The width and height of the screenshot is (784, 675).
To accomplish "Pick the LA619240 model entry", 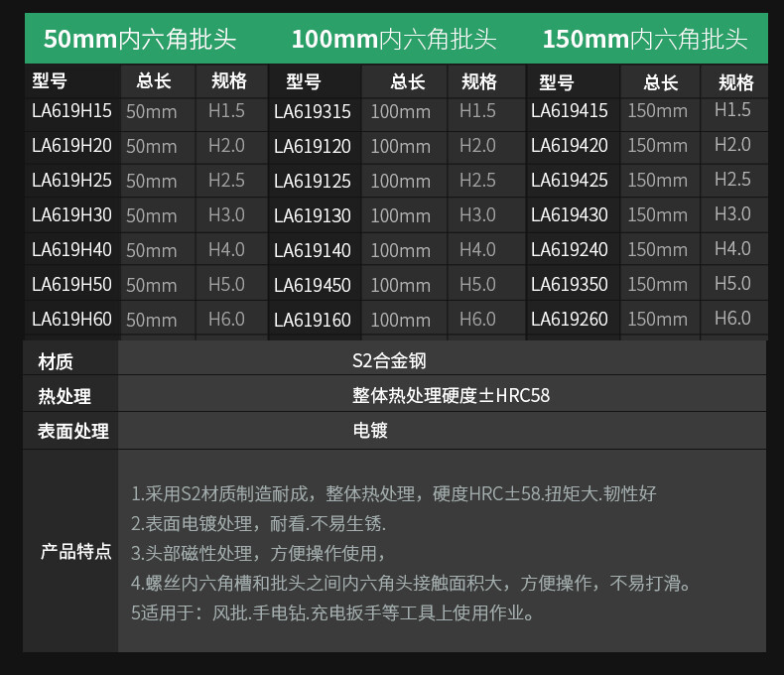I will 570,249.
